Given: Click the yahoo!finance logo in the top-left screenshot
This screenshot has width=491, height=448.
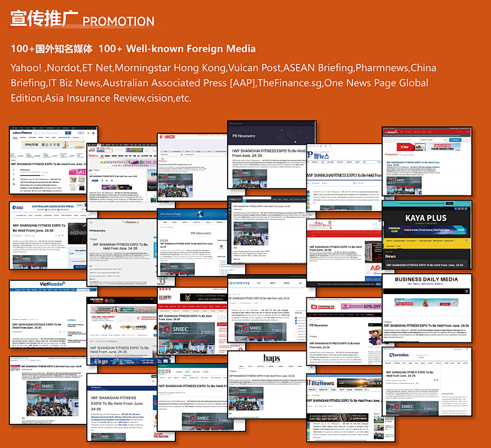Looking at the screenshot, I should pyautogui.click(x=22, y=132).
